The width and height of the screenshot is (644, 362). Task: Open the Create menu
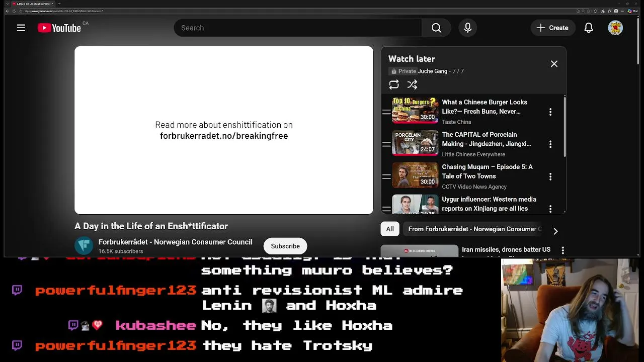point(552,28)
